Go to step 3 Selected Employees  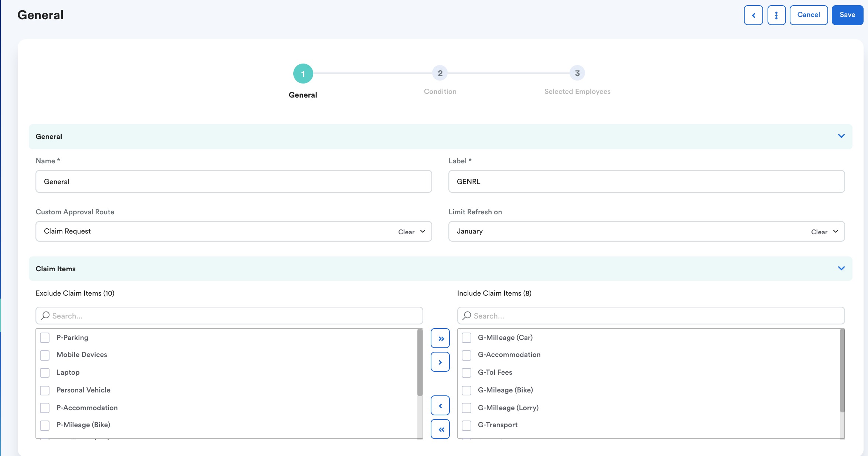[x=577, y=73]
